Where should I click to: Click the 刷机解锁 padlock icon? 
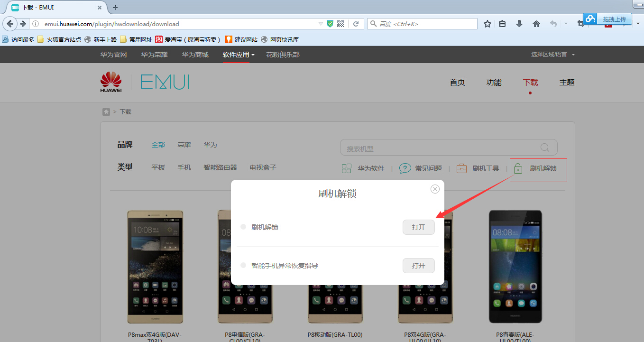[518, 168]
